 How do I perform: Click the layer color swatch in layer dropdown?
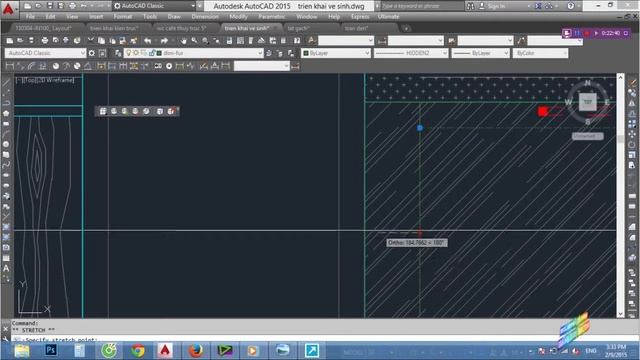coord(159,53)
